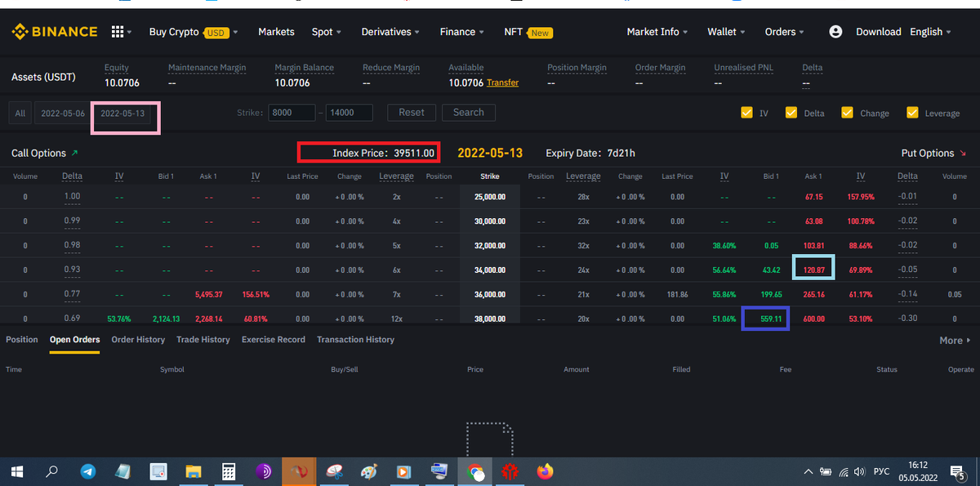Switch to the Transaction History tab
This screenshot has width=980, height=486.
[355, 340]
